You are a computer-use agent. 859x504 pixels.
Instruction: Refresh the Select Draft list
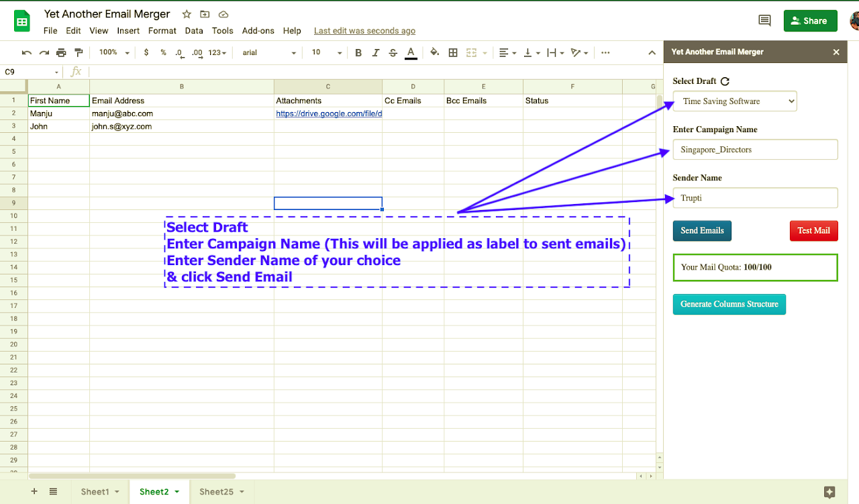pos(725,81)
